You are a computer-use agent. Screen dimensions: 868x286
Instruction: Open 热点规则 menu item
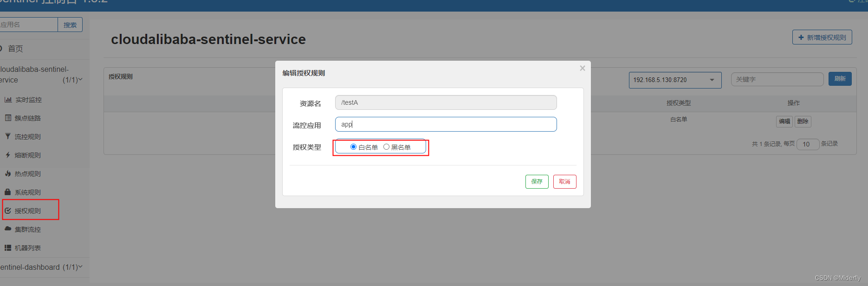coord(28,174)
